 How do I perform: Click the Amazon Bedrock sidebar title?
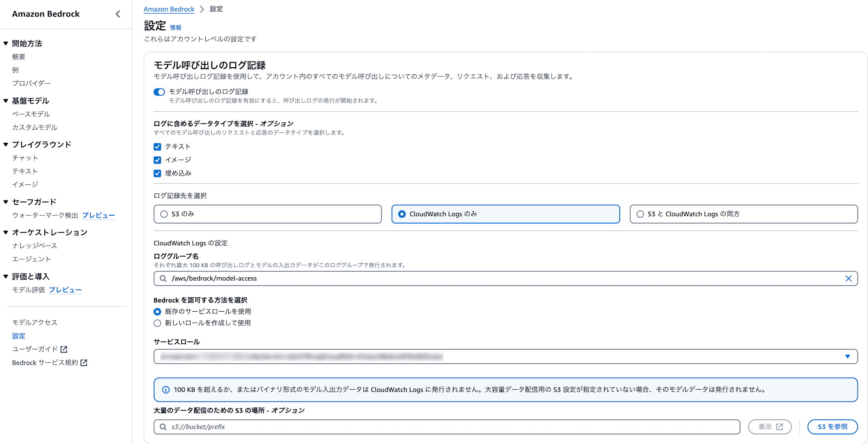coord(46,14)
